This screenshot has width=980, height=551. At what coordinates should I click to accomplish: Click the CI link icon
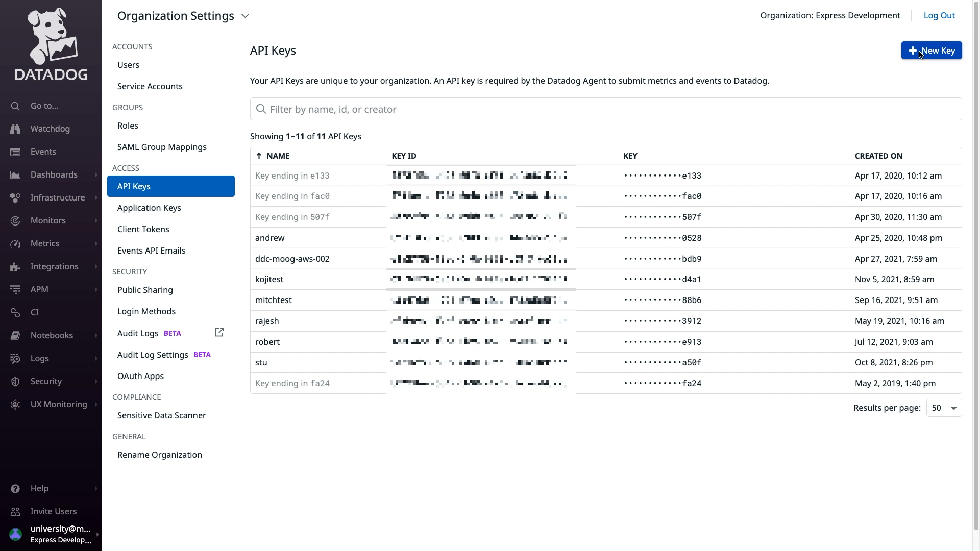tap(15, 313)
